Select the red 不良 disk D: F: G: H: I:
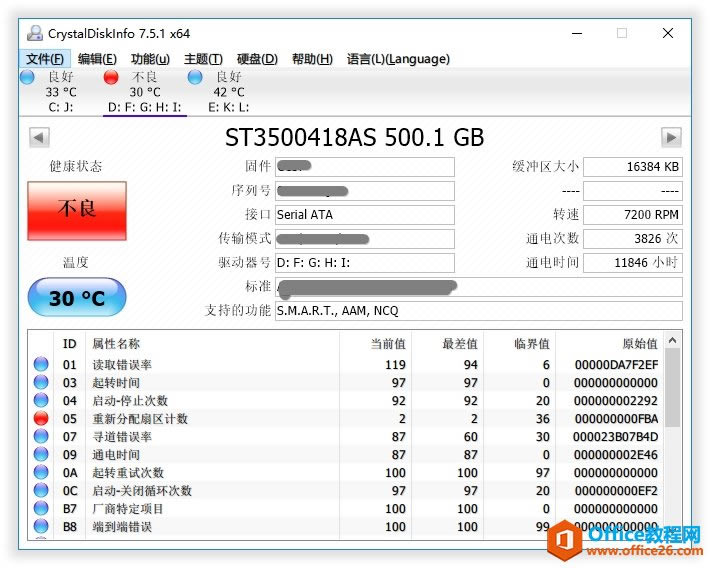710x568 pixels. tap(111, 77)
